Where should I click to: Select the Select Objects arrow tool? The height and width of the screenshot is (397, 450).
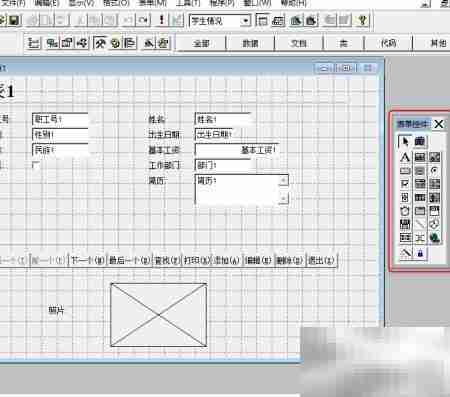coord(405,141)
